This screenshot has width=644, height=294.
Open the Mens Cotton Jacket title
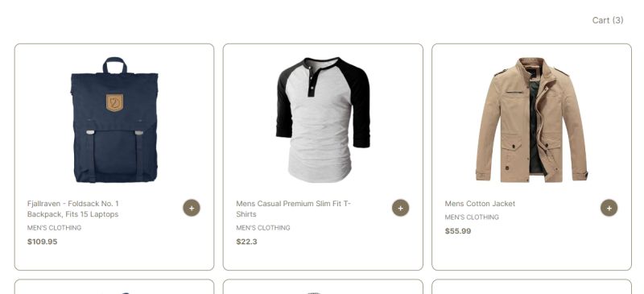point(480,204)
